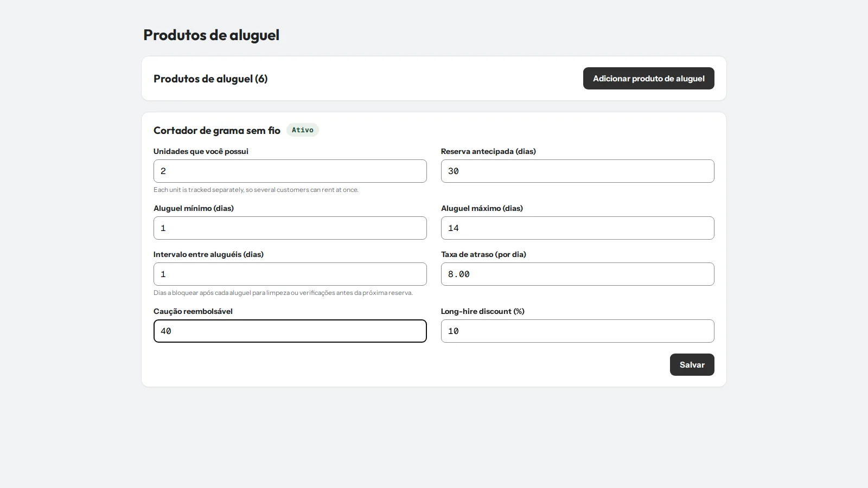Click the main Produtos de aluguel page title
The width and height of the screenshot is (868, 488).
pyautogui.click(x=212, y=35)
